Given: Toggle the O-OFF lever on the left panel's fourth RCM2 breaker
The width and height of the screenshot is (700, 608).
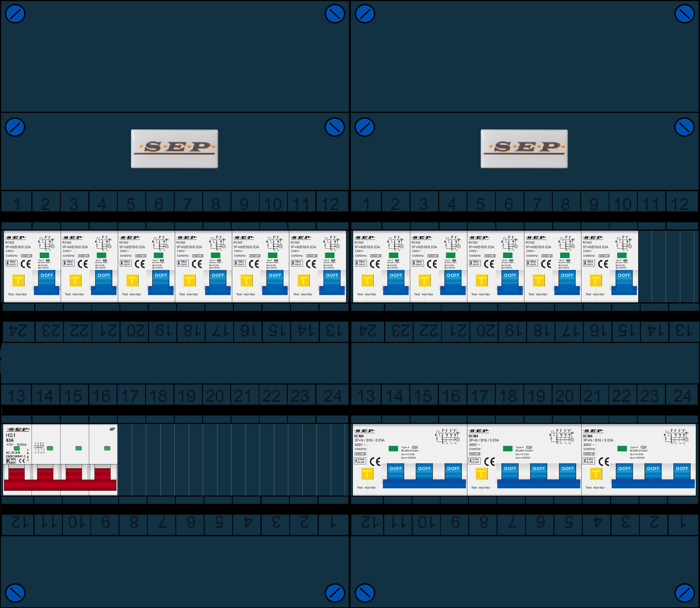Looking at the screenshot, I should pos(218,282).
